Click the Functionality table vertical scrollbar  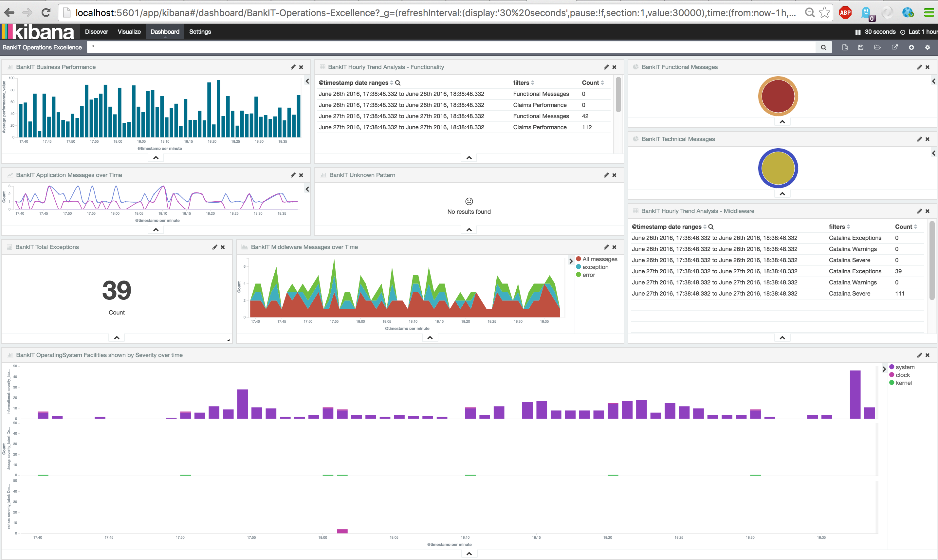618,95
